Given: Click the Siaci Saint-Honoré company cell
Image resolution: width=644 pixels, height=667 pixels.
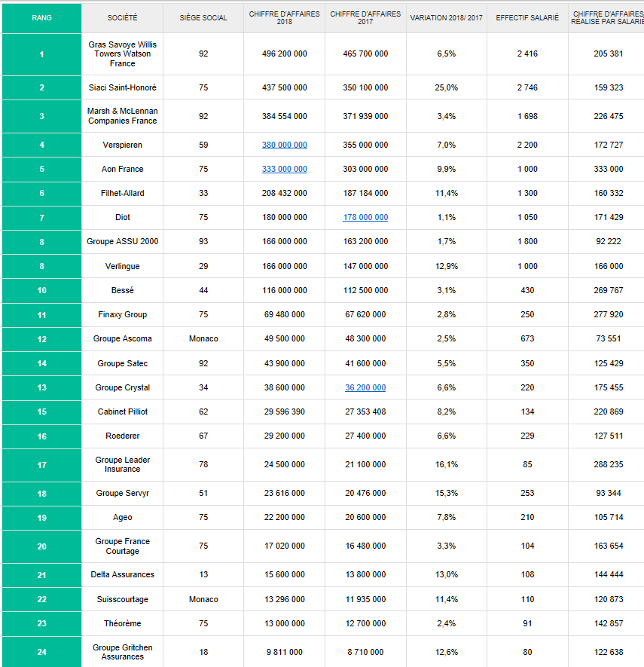Looking at the screenshot, I should [x=123, y=87].
